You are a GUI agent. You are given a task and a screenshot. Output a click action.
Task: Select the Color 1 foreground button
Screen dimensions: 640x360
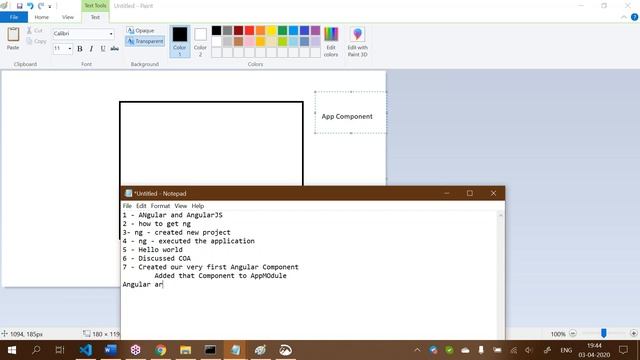point(180,41)
